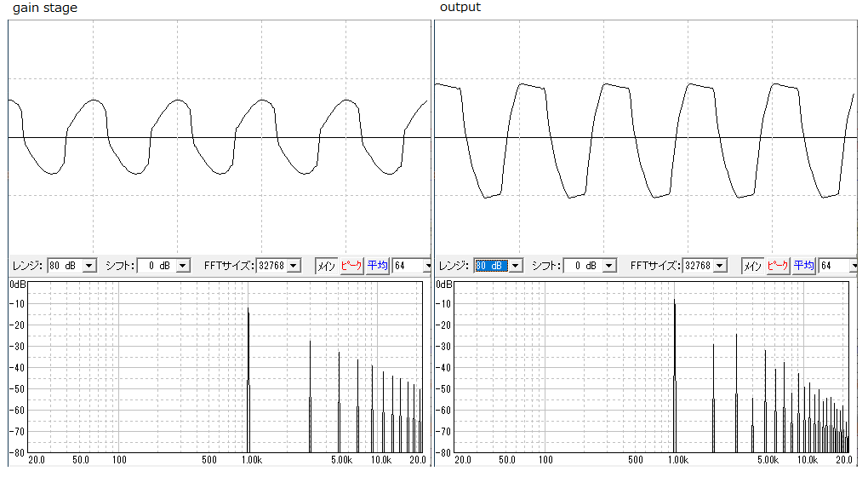Click the レンジ label in output panel

[454, 266]
